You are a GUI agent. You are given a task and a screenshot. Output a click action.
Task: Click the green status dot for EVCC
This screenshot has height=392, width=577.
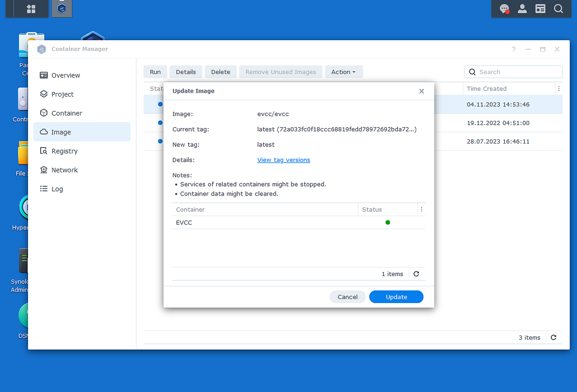click(388, 222)
